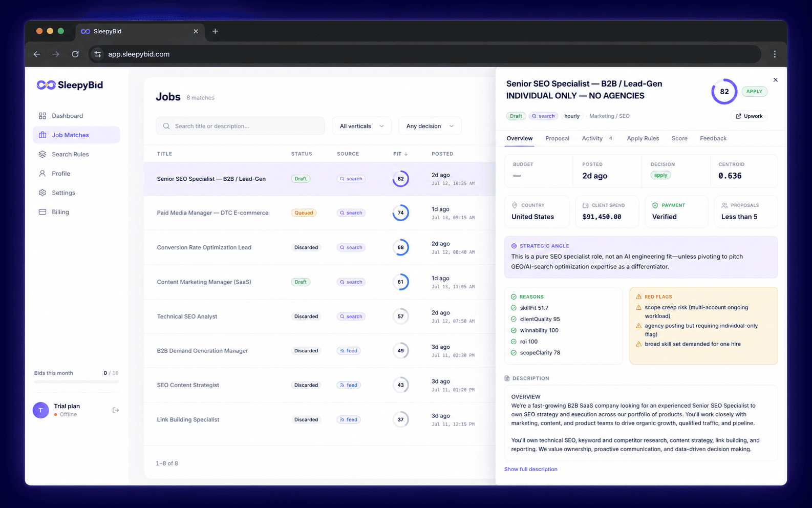Click the Queued status badge
The width and height of the screenshot is (812, 508).
[304, 213]
